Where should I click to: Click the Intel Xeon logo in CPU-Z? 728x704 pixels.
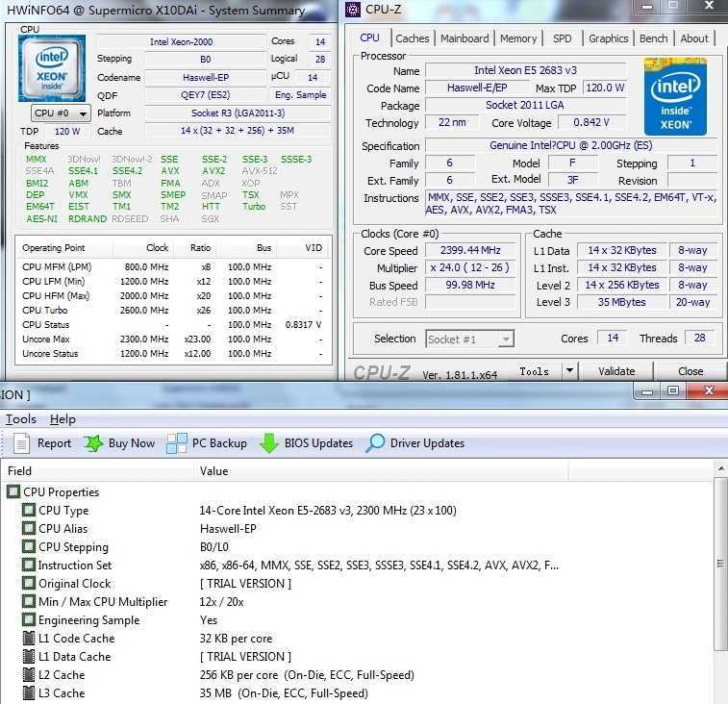click(675, 97)
